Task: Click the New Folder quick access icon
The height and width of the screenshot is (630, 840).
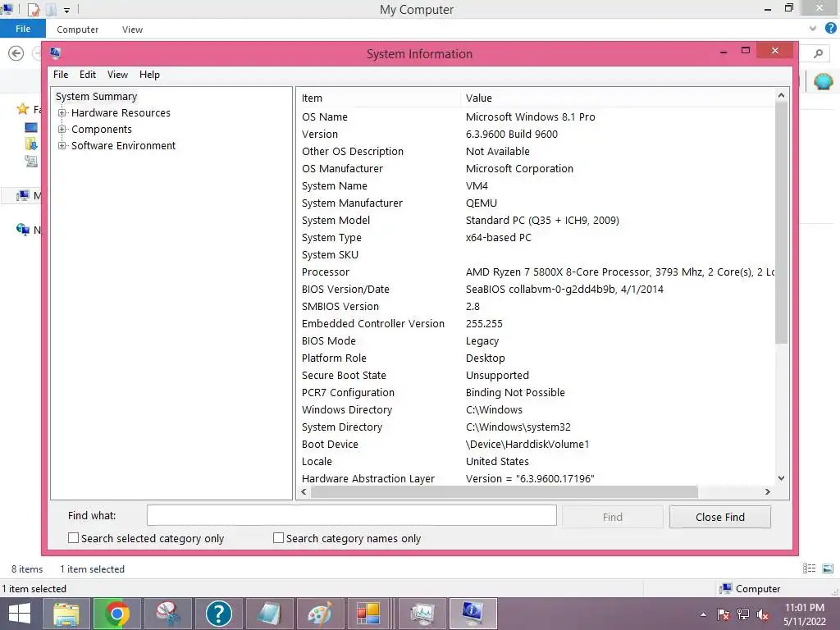Action: point(52,9)
